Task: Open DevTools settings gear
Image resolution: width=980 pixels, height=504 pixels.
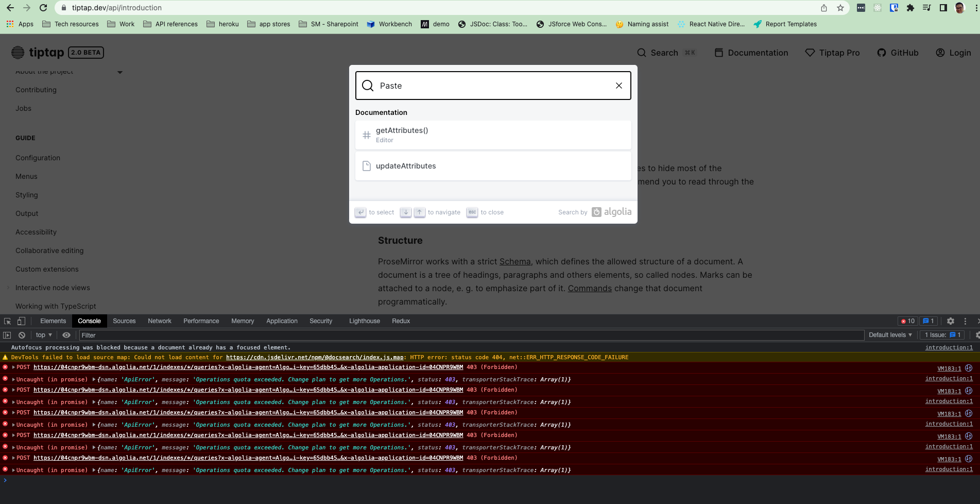Action: point(951,321)
